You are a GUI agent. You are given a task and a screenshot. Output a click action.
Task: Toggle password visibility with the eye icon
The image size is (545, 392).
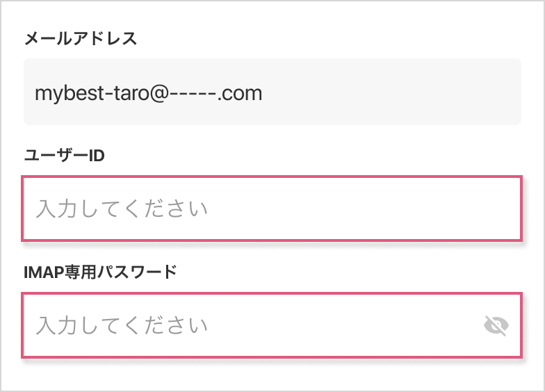pyautogui.click(x=496, y=325)
